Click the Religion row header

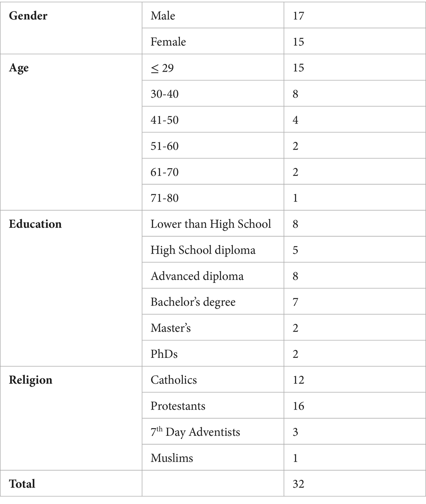click(x=31, y=380)
